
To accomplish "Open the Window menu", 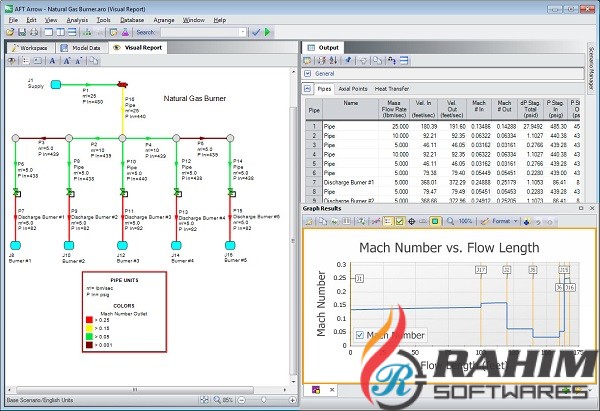I will (194, 20).
